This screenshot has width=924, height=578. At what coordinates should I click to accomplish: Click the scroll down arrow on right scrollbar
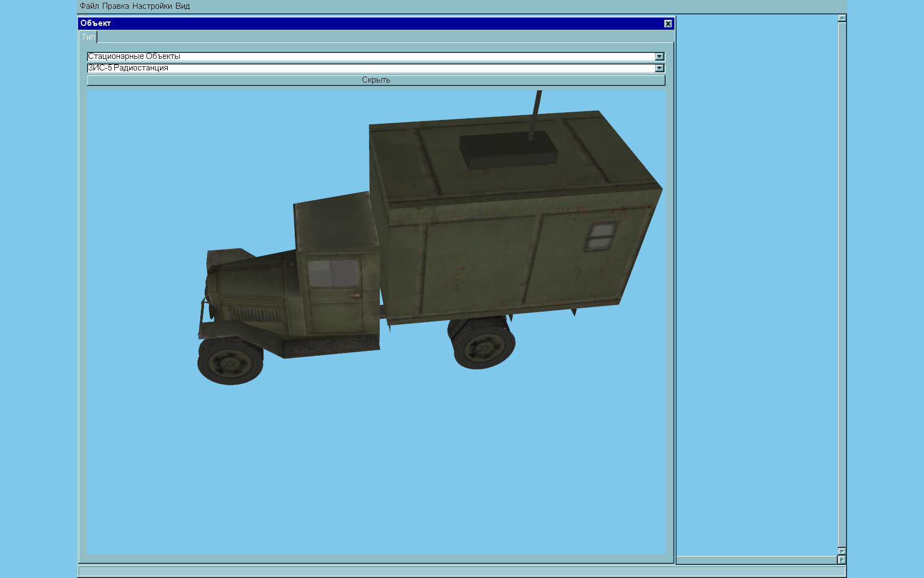(x=842, y=551)
